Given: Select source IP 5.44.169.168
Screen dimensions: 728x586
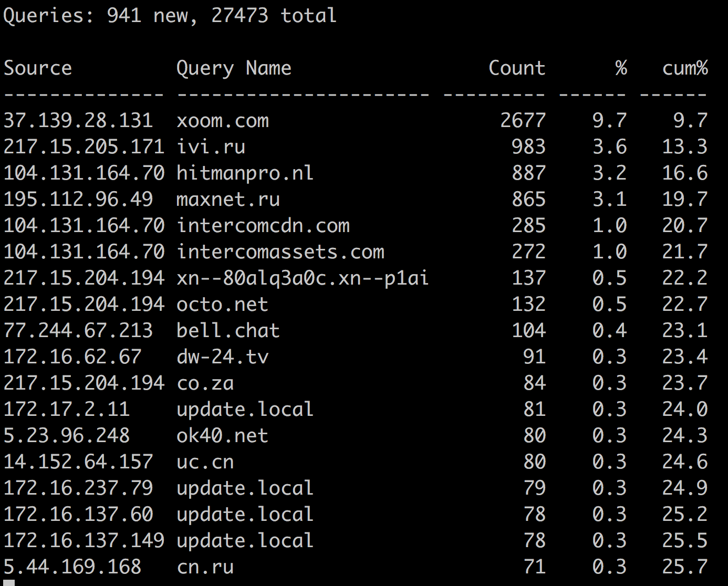Looking at the screenshot, I should click(72, 567).
